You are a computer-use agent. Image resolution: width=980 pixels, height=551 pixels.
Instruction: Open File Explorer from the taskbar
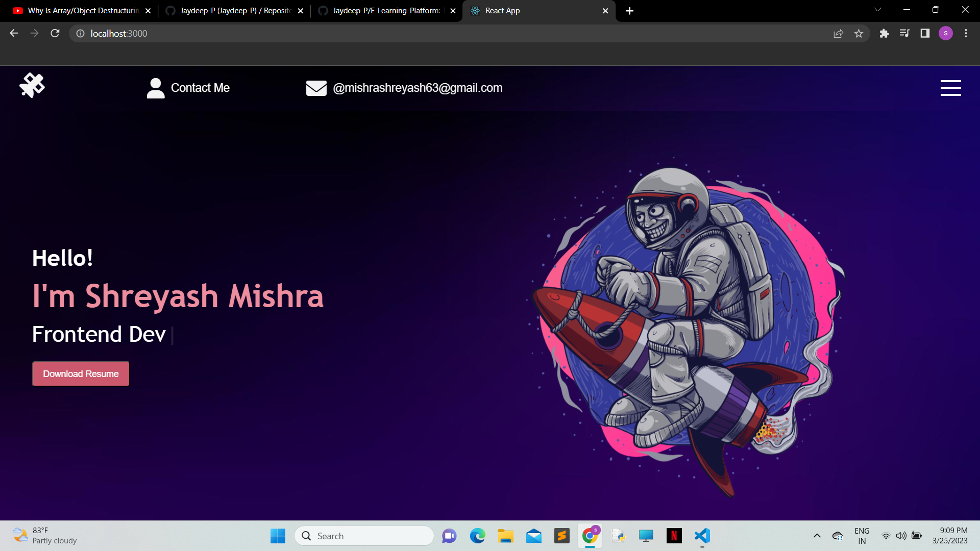coord(506,536)
